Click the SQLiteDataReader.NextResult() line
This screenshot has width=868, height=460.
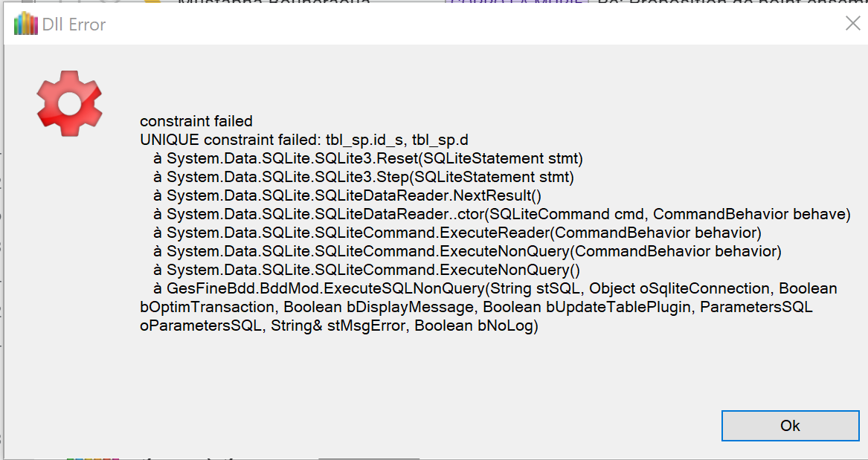(347, 195)
